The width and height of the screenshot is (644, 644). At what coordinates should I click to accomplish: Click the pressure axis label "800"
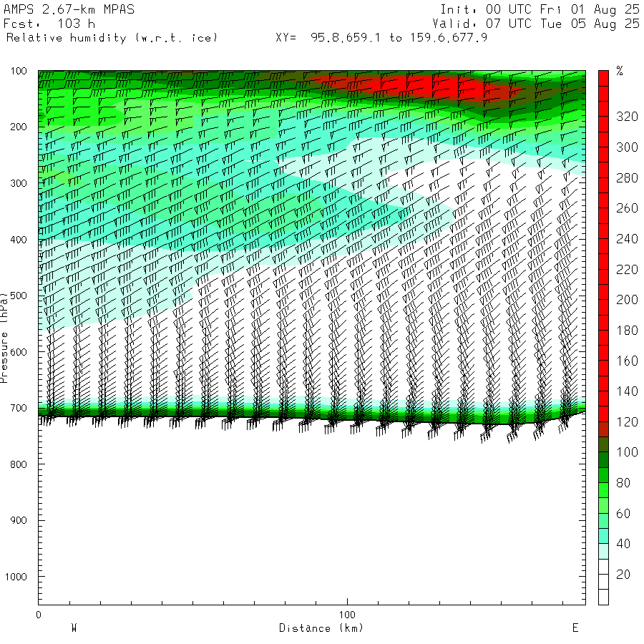coord(19,464)
